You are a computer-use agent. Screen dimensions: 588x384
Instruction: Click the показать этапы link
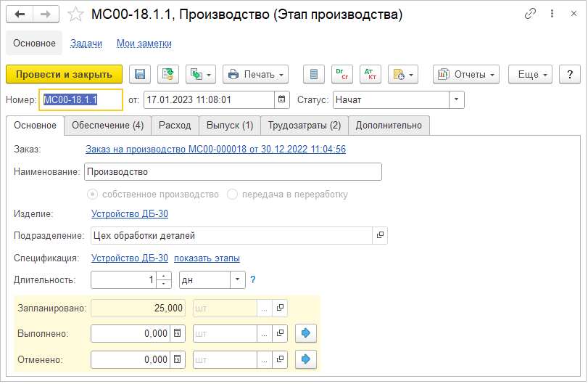207,258
